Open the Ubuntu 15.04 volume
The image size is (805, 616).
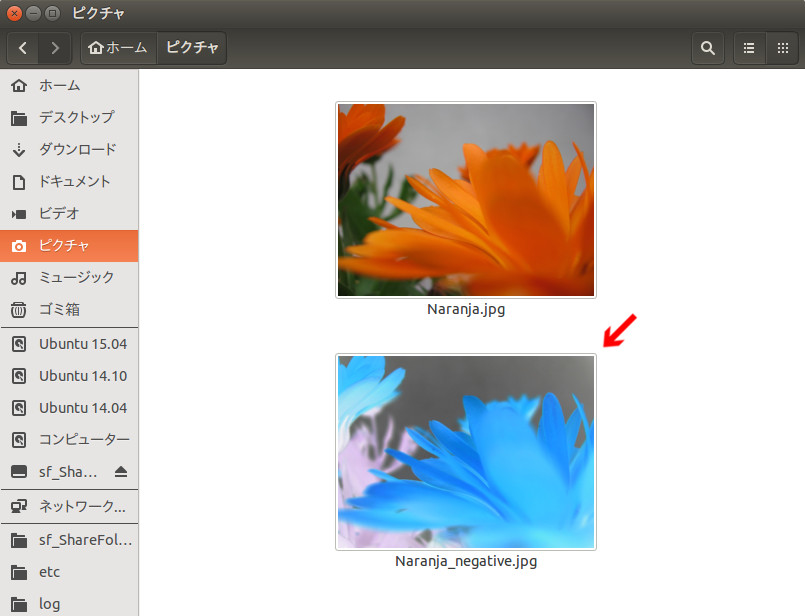[69, 344]
